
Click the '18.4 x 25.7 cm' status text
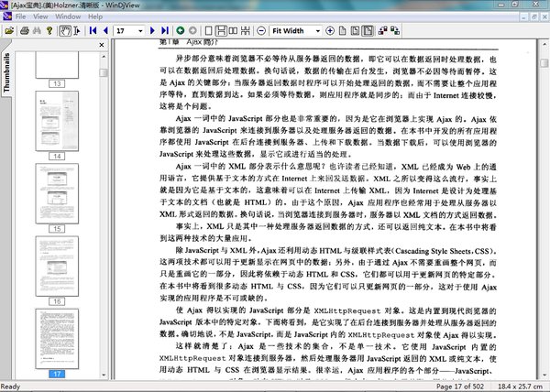[x=520, y=387]
